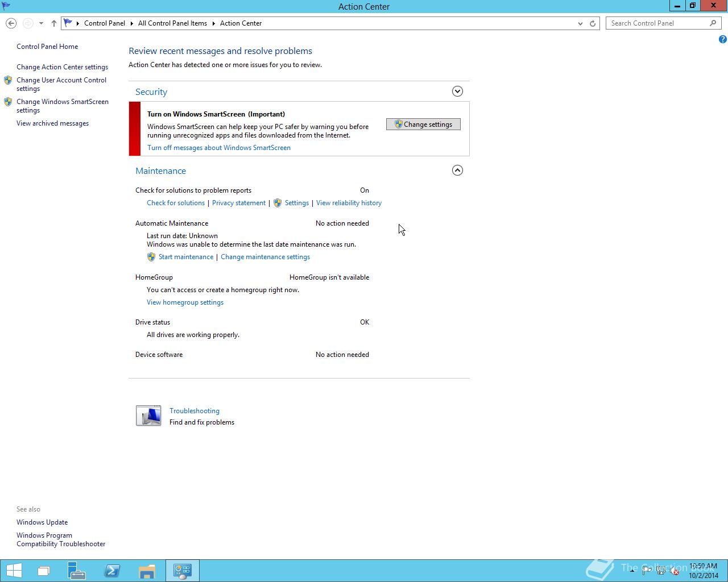Click the SmartScreen Change settings button
728x582 pixels.
coord(423,124)
